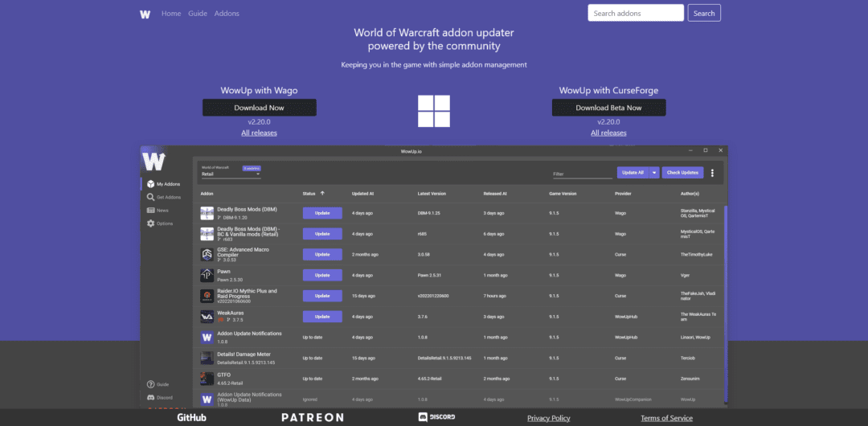The image size is (868, 426).
Task: Click the WeakAuras addon thumbnail
Action: 207,317
